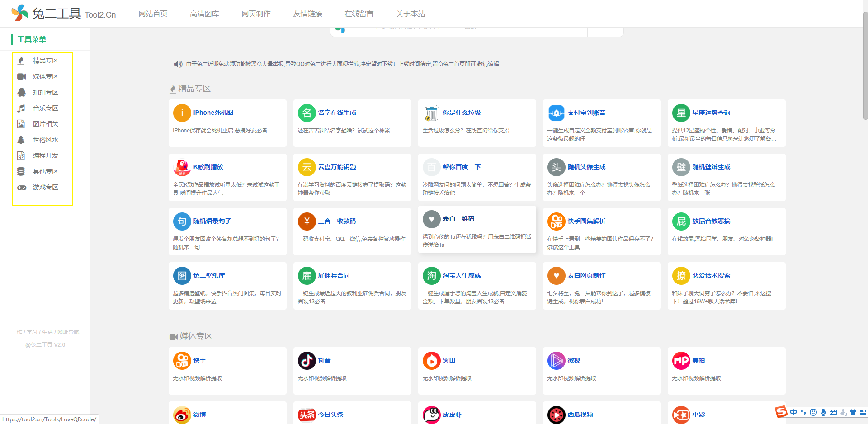Click the 支付宝到账音 blue waveform icon
This screenshot has height=424, width=868.
point(556,113)
